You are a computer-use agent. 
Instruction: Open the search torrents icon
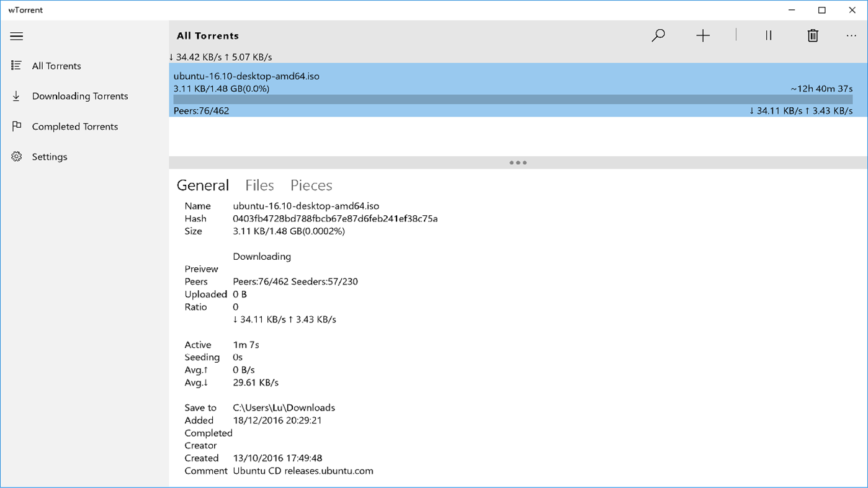point(658,35)
